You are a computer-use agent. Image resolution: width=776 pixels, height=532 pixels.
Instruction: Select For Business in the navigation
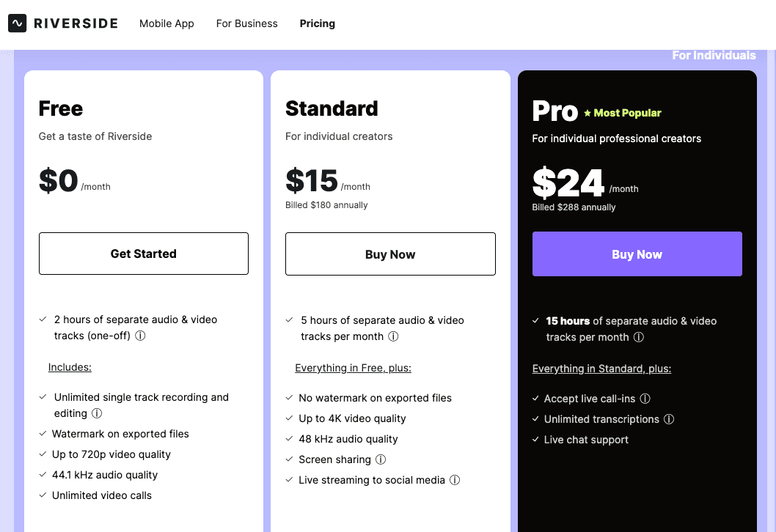(246, 23)
